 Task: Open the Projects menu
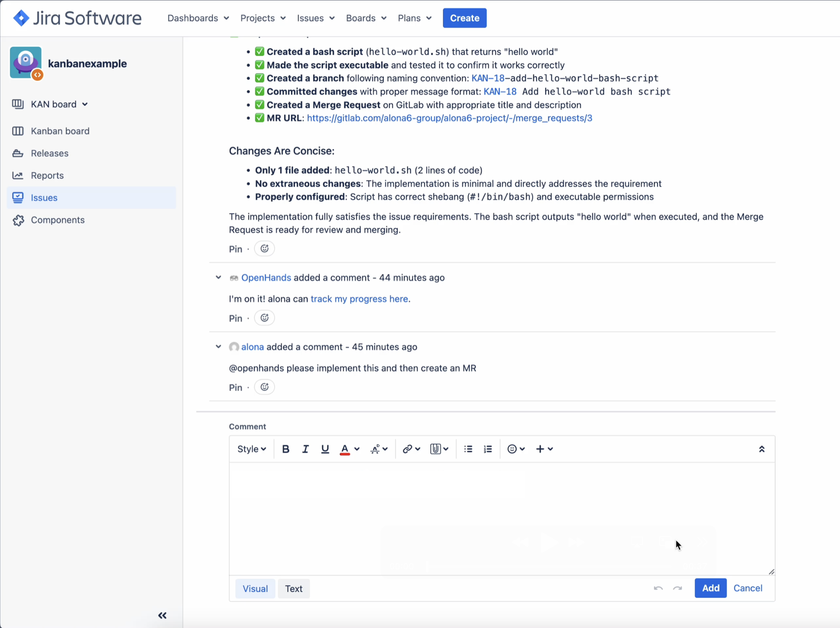[x=263, y=18]
